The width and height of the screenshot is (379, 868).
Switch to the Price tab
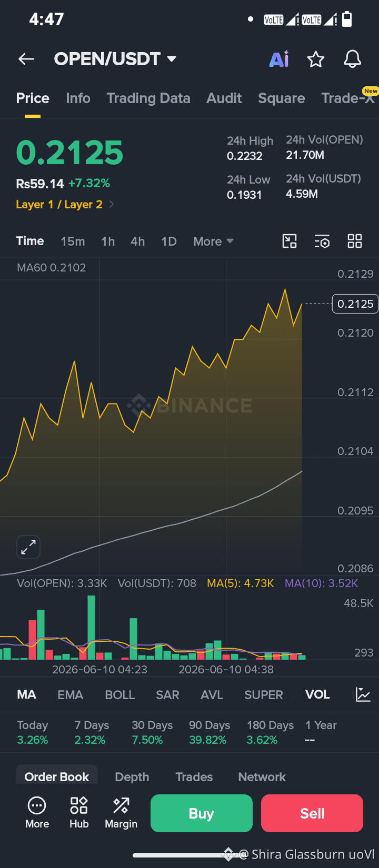pos(33,98)
